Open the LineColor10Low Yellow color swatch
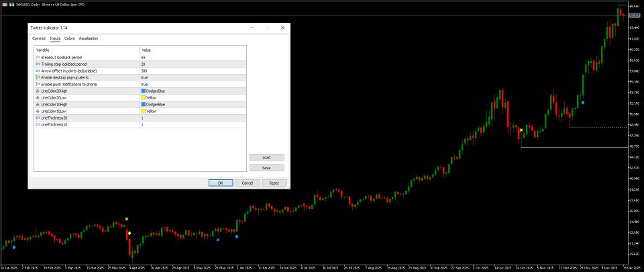 pos(144,111)
